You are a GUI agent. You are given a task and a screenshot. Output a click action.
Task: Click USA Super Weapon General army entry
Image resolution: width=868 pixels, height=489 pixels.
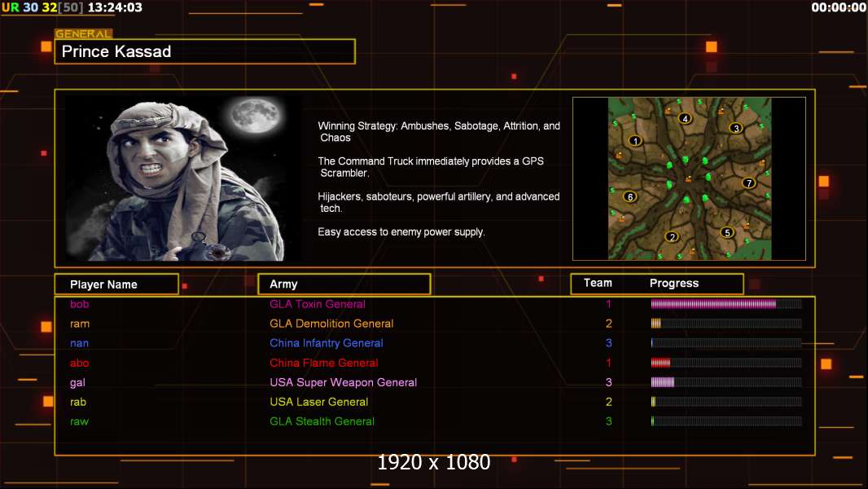(344, 382)
